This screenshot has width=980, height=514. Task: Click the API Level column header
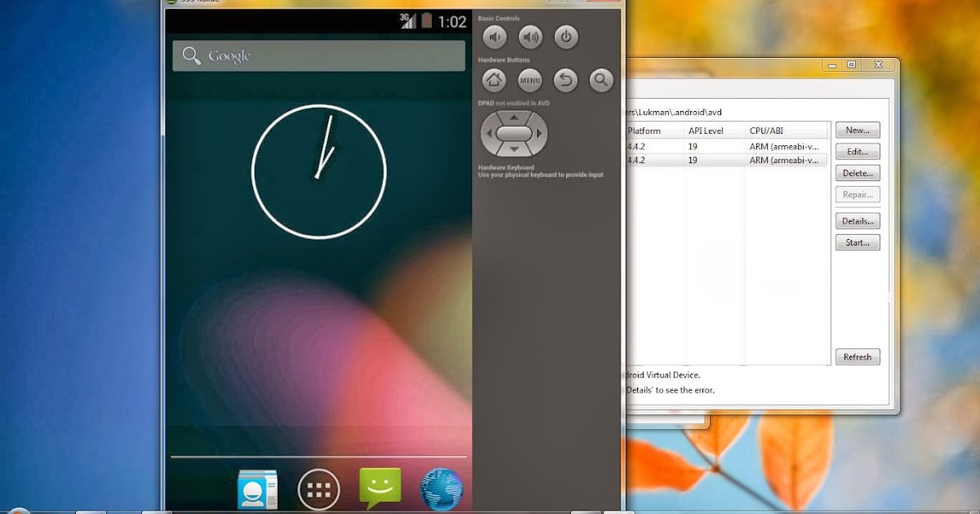coord(715,131)
